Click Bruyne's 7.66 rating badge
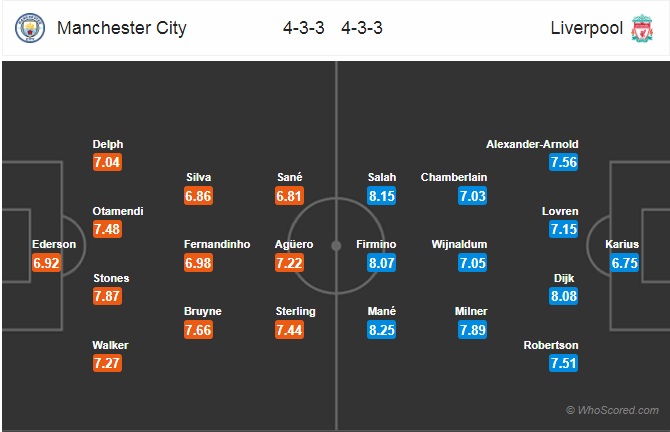 [198, 330]
